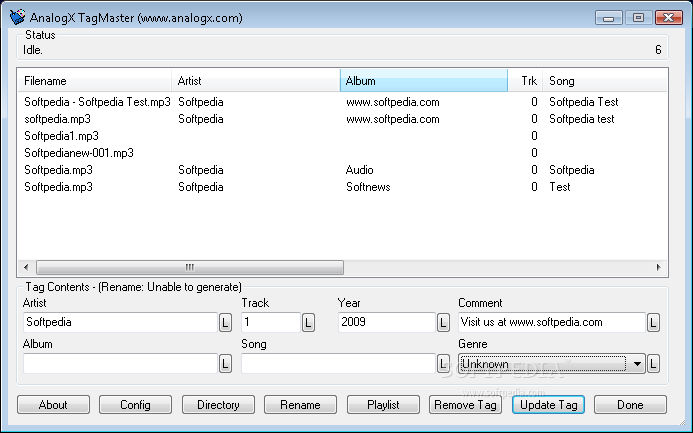Click the left arrow of the list scrollbar
Viewport: 693px width, 433px height.
(x=27, y=267)
